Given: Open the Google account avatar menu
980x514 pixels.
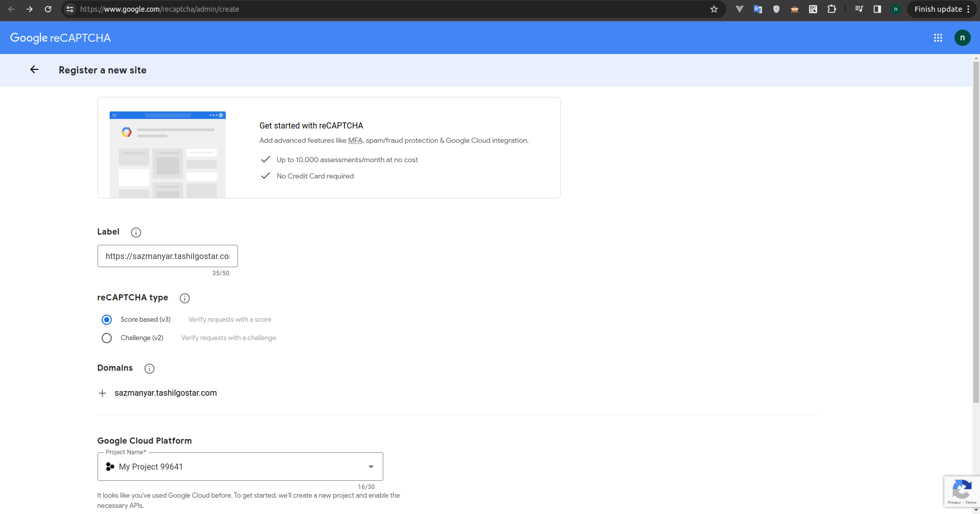Looking at the screenshot, I should pyautogui.click(x=962, y=38).
